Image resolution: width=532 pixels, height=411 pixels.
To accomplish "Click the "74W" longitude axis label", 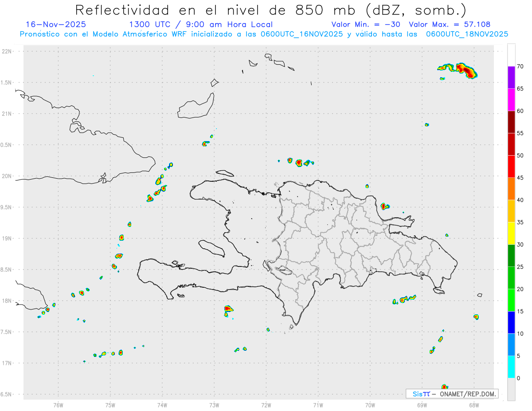I will (162, 405).
